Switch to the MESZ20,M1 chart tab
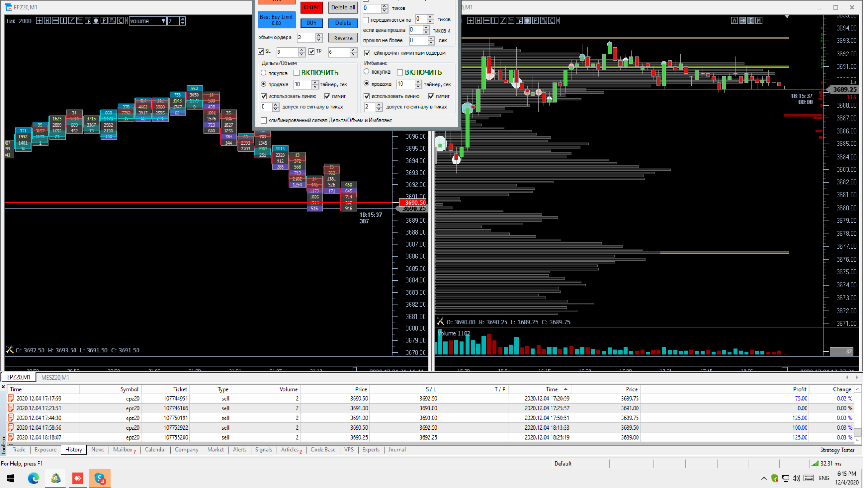868x488 pixels. point(55,377)
